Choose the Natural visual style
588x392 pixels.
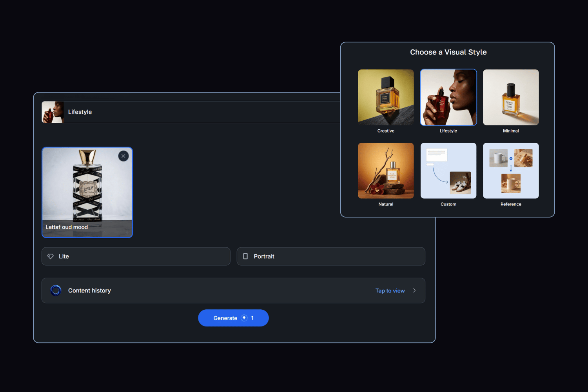click(386, 171)
